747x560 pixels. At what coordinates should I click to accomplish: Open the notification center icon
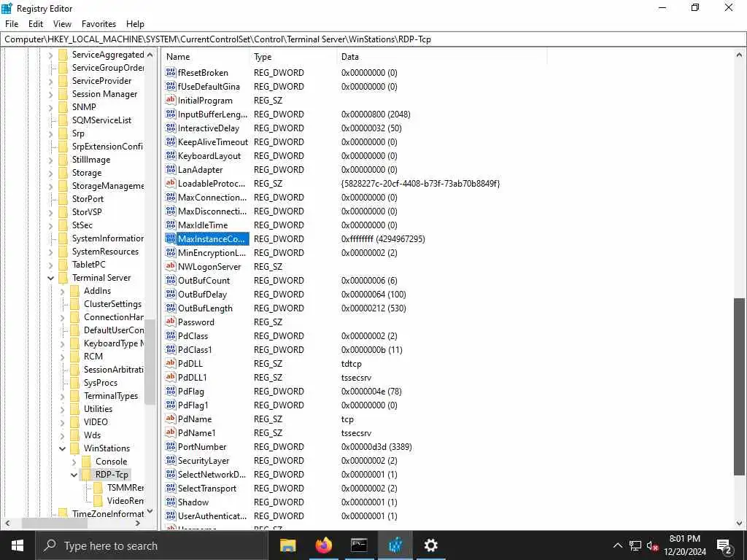click(x=724, y=545)
